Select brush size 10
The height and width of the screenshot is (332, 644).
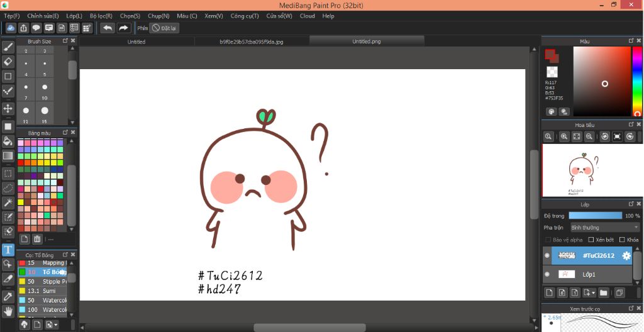(45, 91)
